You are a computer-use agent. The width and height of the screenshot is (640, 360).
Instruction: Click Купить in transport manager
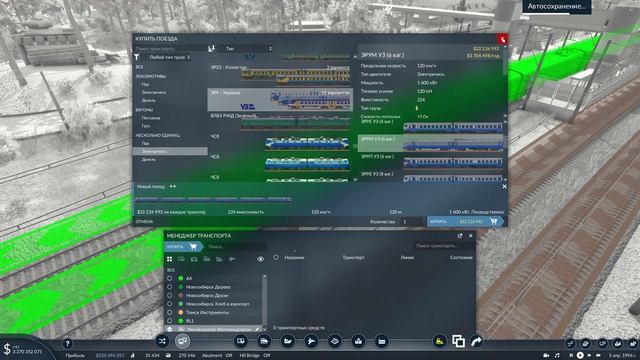[x=183, y=247]
